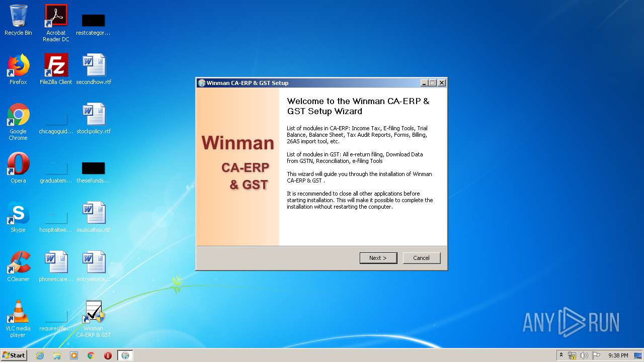Click the 'This wizard will guide you' paragraph
644x362 pixels.
(x=359, y=177)
